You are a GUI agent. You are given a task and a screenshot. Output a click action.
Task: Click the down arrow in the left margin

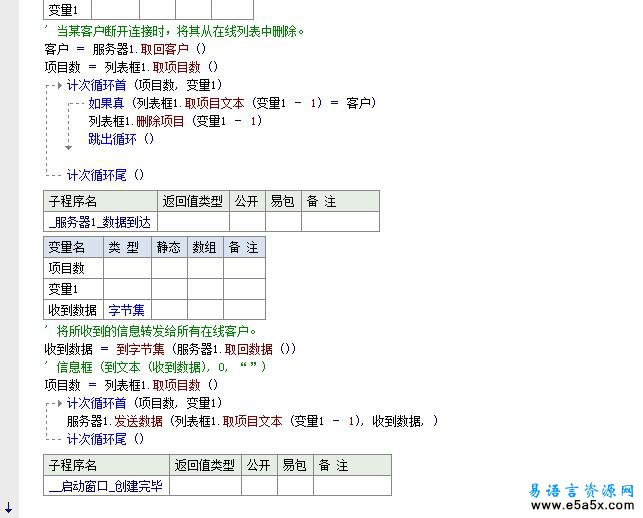point(9,507)
